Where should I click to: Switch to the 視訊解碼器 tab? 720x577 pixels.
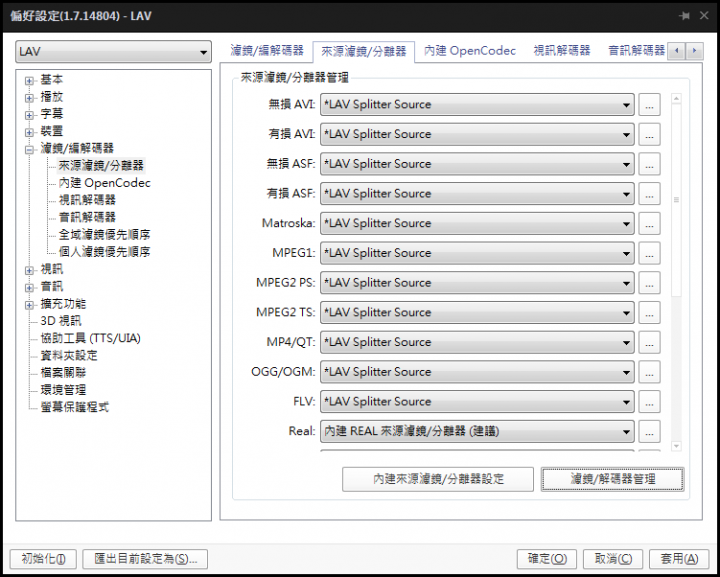562,50
